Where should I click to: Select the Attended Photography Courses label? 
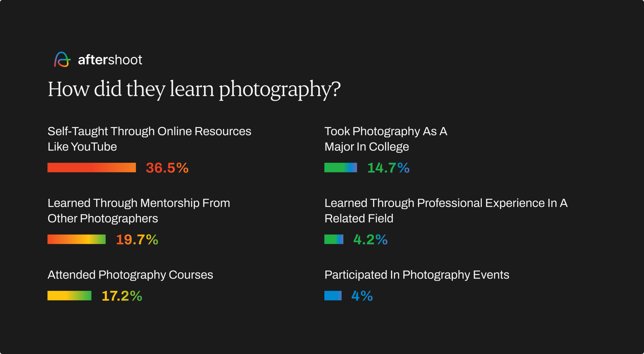pos(130,275)
